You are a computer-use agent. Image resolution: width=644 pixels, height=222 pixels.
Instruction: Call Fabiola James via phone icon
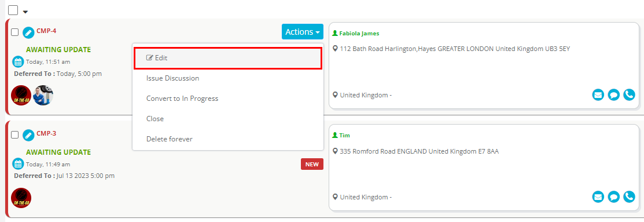629,95
